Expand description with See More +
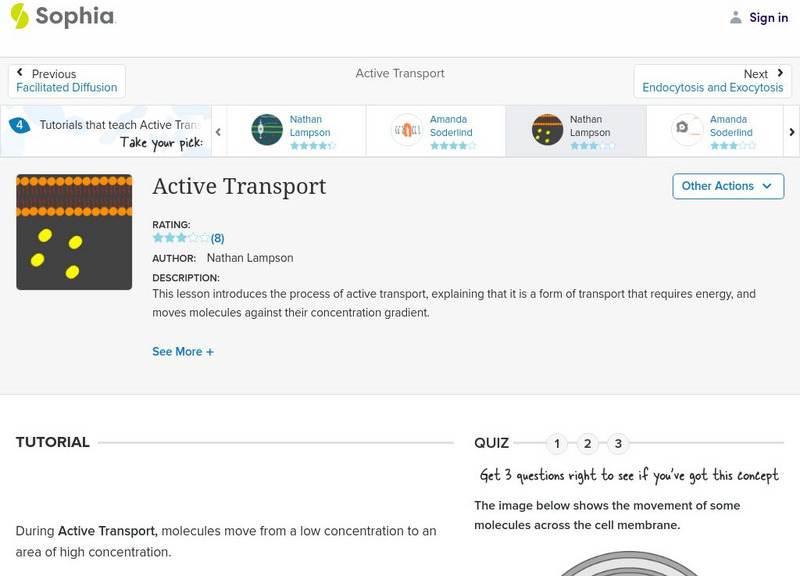Screen dimensions: 800x576 [x=183, y=352]
